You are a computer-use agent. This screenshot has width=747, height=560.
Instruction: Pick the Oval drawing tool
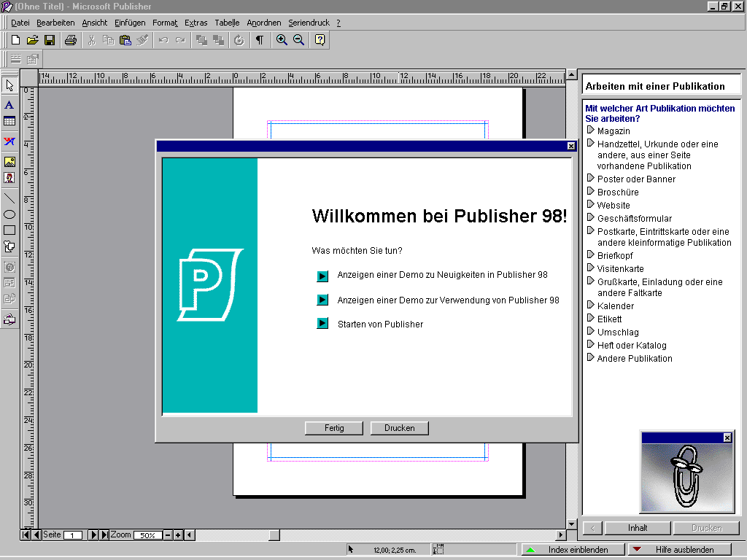point(9,214)
